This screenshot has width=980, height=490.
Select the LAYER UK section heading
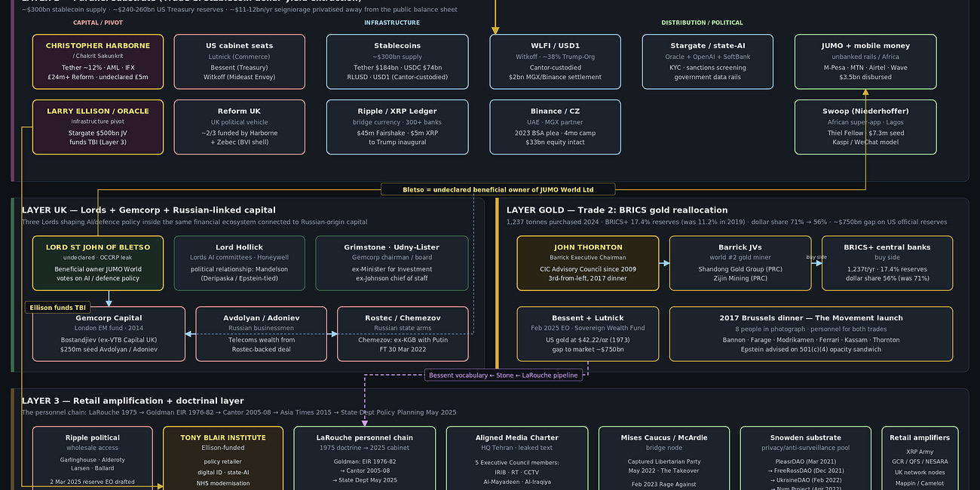[149, 210]
